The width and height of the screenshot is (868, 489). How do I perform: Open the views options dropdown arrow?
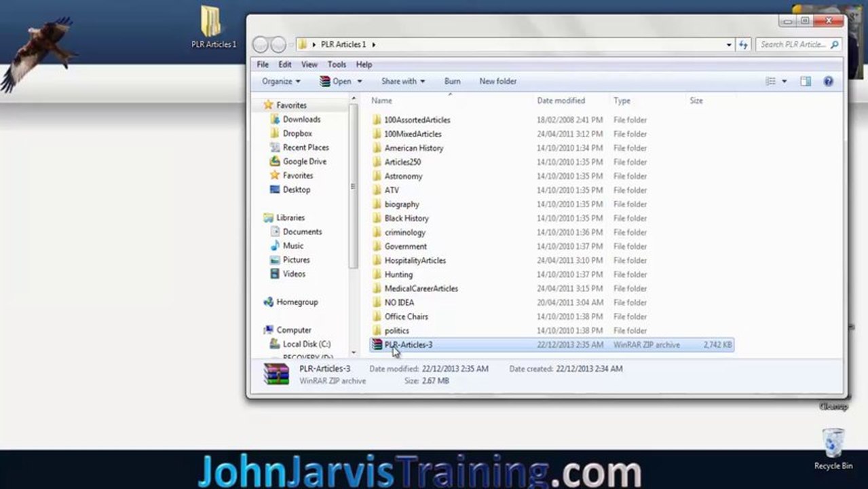coord(785,81)
